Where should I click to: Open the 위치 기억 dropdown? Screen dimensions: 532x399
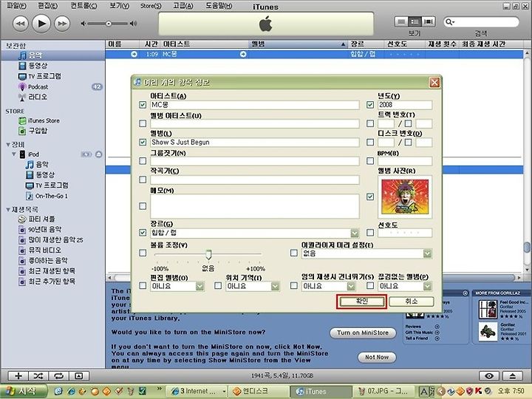pos(275,287)
